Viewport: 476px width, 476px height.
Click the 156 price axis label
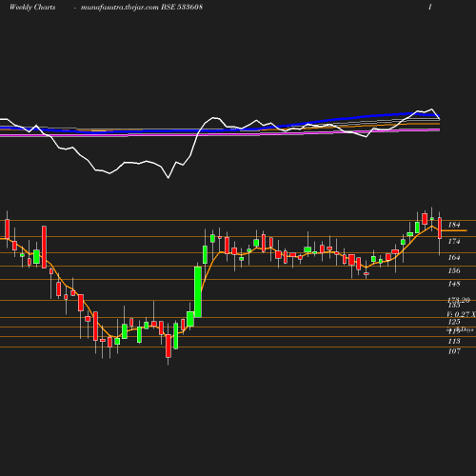[x=454, y=270]
